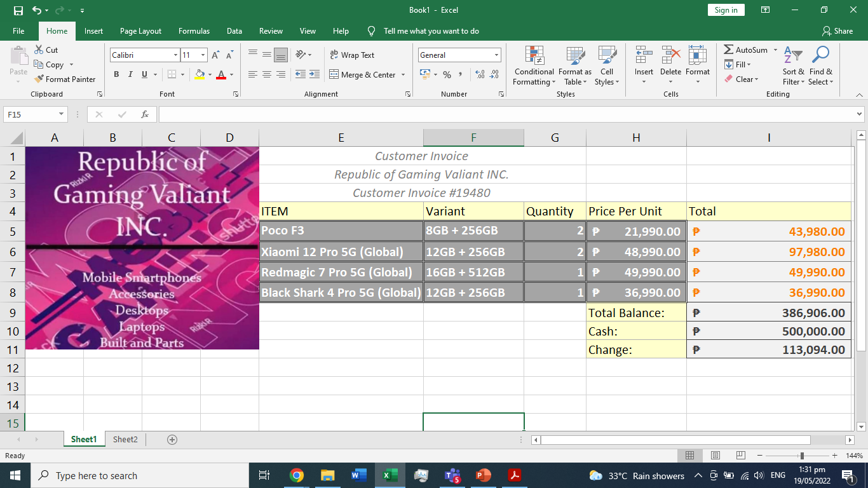Toggle Middle Align

pyautogui.click(x=266, y=55)
